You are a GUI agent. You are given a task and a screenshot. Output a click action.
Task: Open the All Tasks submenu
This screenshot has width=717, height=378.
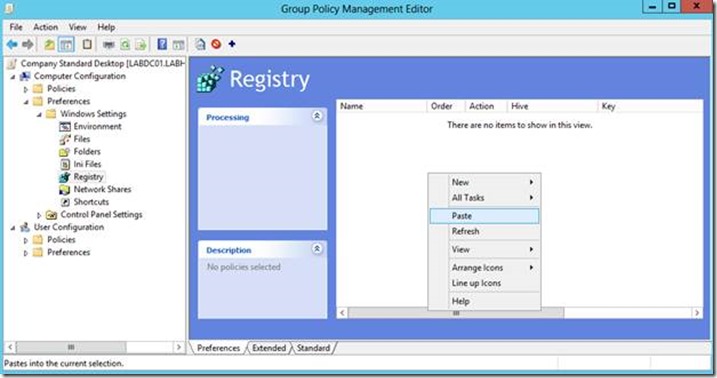(x=484, y=198)
